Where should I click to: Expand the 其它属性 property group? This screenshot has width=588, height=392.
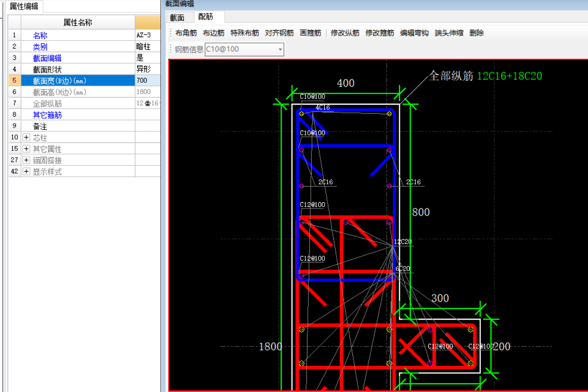tap(26, 149)
